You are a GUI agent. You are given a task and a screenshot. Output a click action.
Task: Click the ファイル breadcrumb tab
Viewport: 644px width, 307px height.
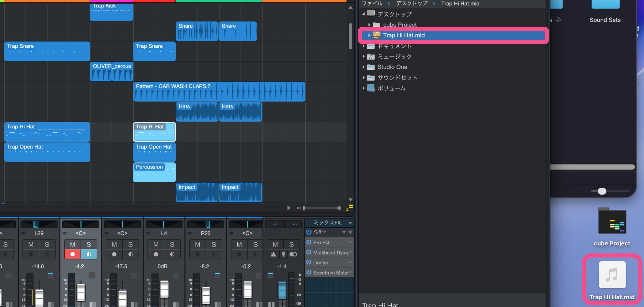[x=372, y=3]
